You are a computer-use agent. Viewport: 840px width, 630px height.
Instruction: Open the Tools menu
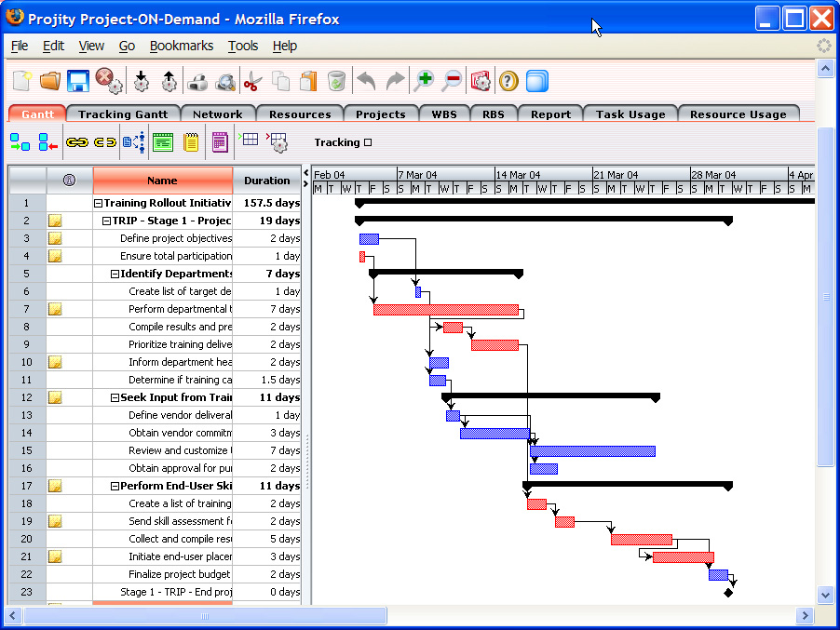[243, 46]
